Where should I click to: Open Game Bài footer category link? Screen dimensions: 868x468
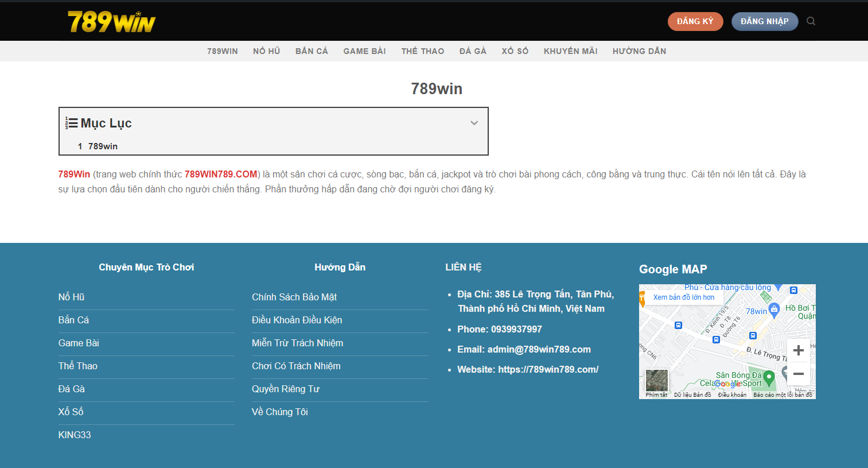pyautogui.click(x=79, y=343)
